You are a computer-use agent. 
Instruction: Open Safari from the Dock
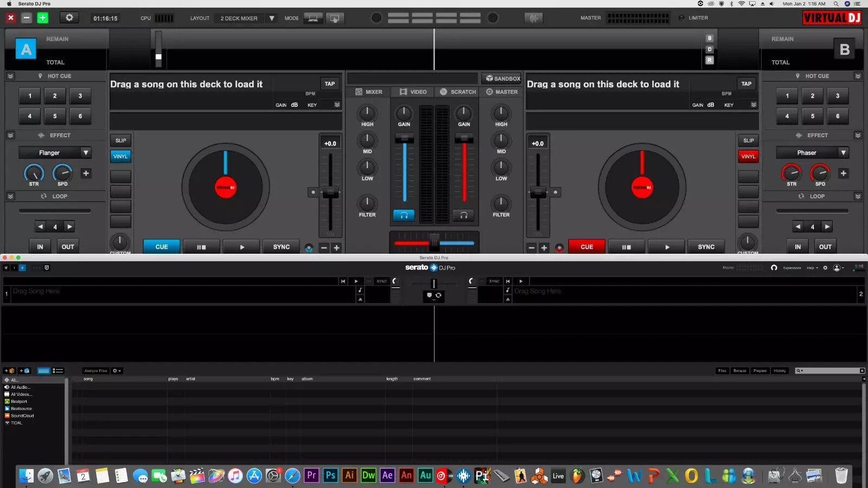pyautogui.click(x=292, y=476)
